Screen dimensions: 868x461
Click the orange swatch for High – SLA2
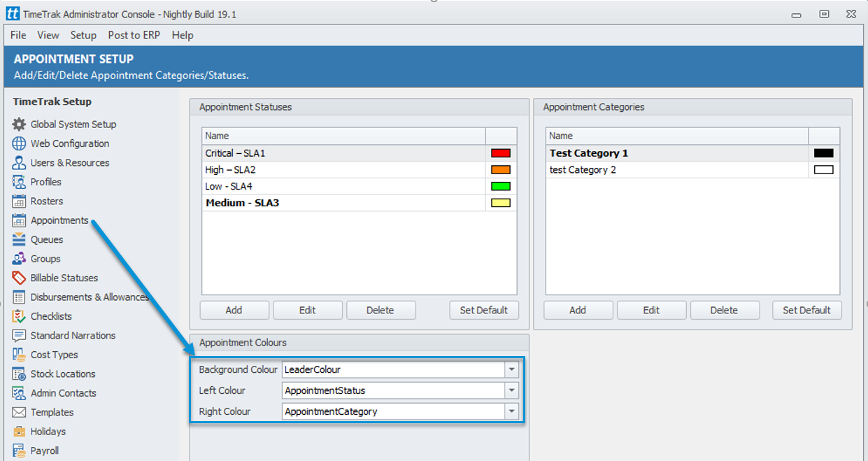coord(501,170)
